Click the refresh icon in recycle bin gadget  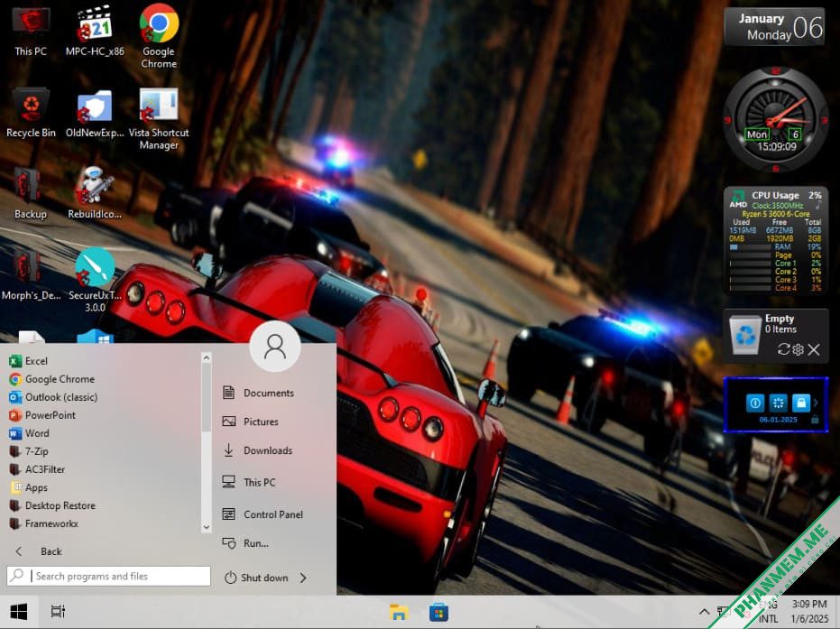(x=783, y=349)
